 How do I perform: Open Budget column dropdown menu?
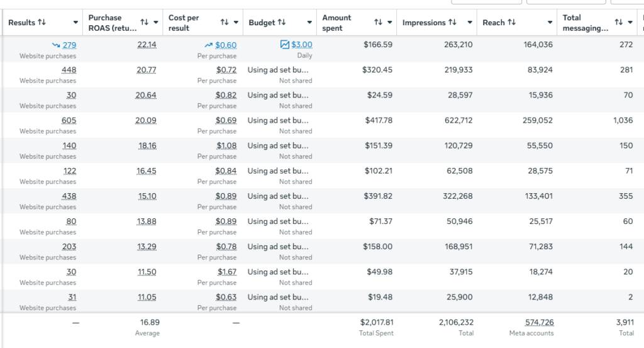point(309,22)
